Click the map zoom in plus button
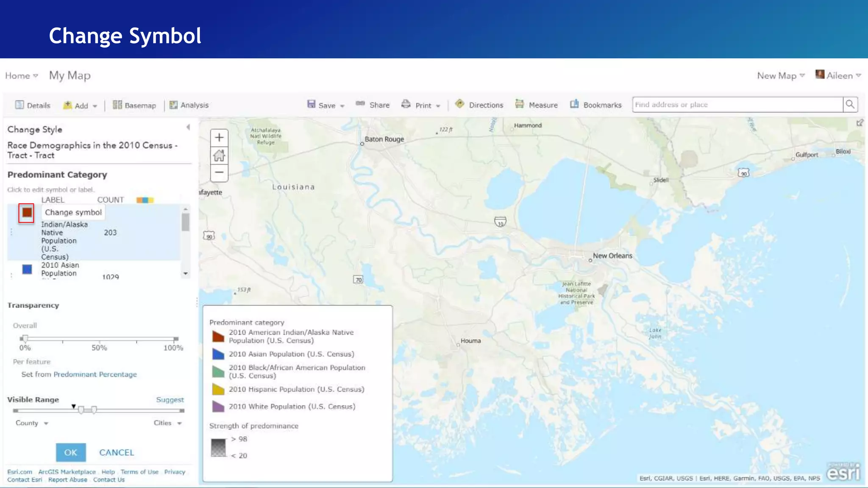Screen dimensions: 868x488 pyautogui.click(x=219, y=138)
